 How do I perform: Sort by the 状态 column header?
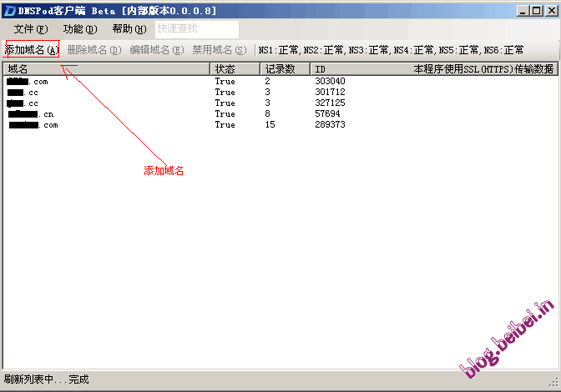235,68
